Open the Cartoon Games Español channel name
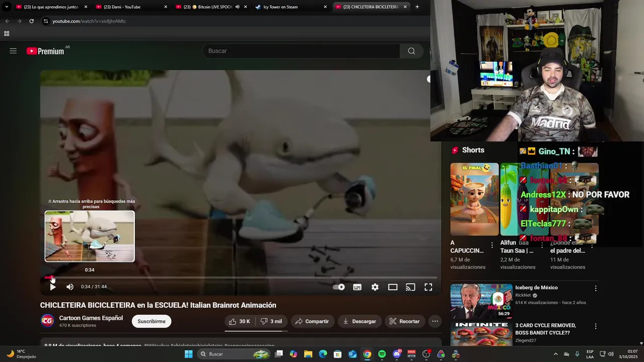Screen dimensions: 644x362 (91, 318)
